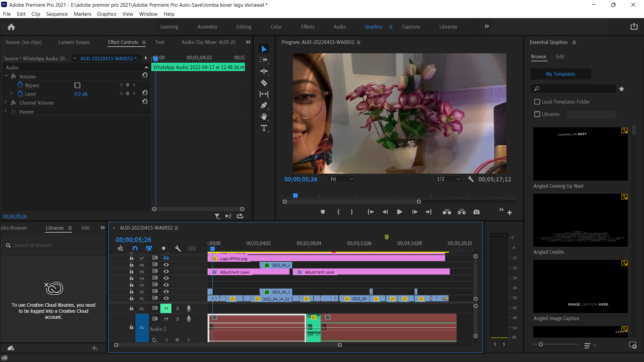Select the Razor tool
The height and width of the screenshot is (362, 644).
pos(264,83)
